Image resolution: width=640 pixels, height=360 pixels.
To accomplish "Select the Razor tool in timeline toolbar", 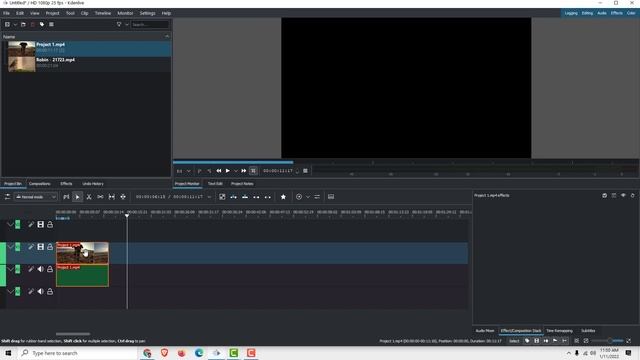I will pos(89,197).
